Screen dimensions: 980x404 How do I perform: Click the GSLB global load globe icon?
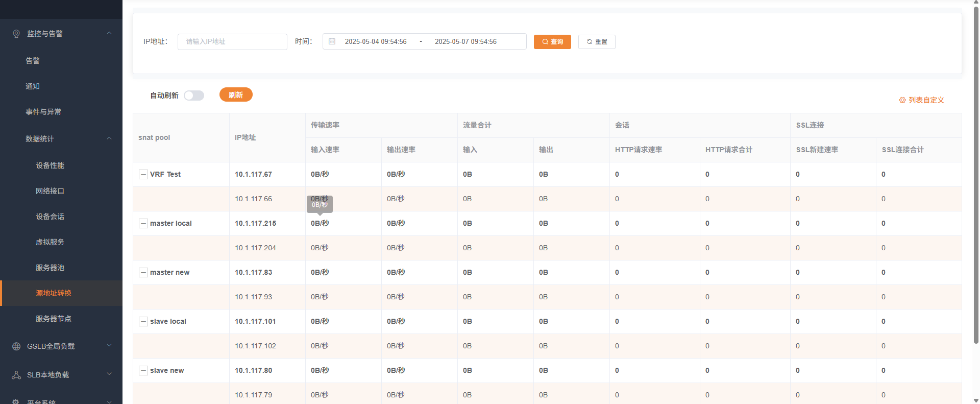(16, 346)
